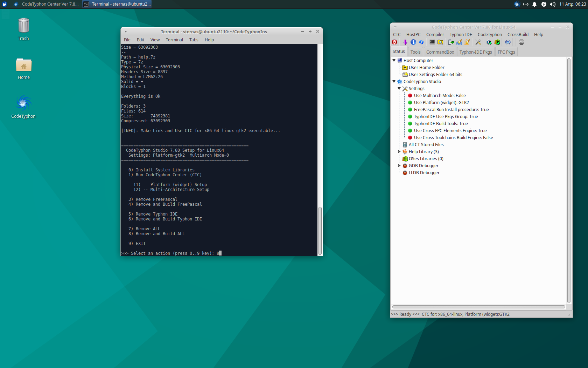Collapse the CodeTyphon Studio tree node
This screenshot has height=368, width=588.
394,82
